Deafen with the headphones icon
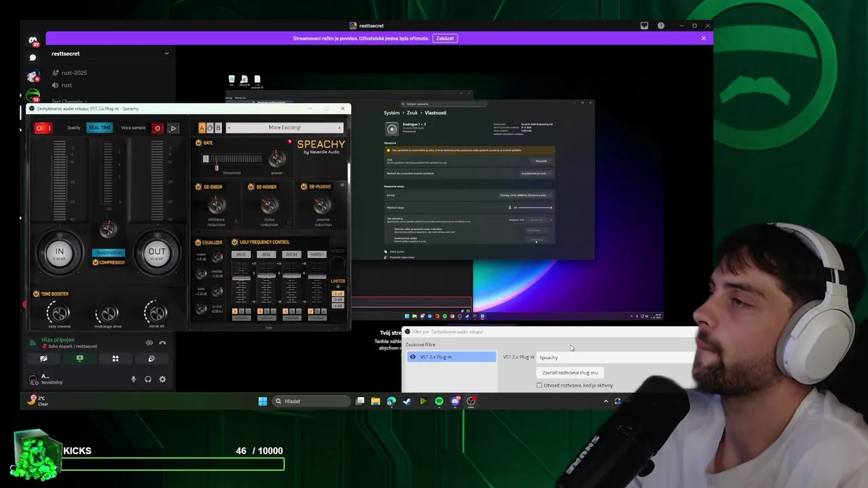 [x=148, y=380]
